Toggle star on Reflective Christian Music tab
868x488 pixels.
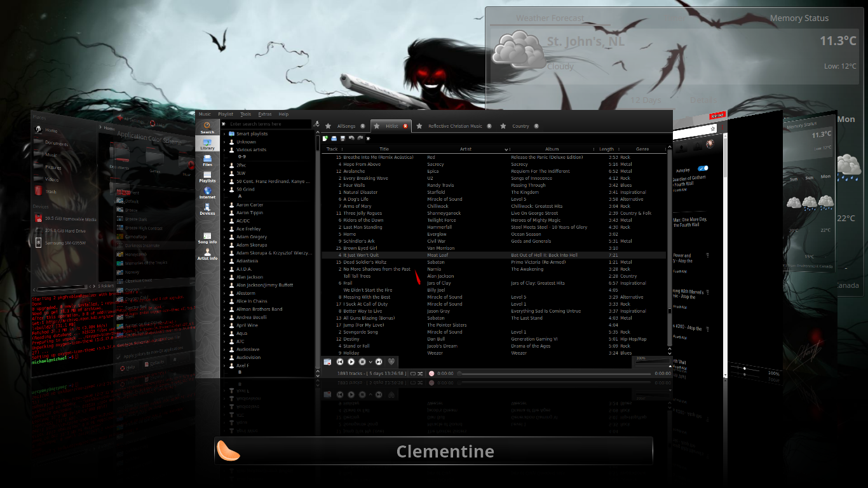[x=419, y=126]
